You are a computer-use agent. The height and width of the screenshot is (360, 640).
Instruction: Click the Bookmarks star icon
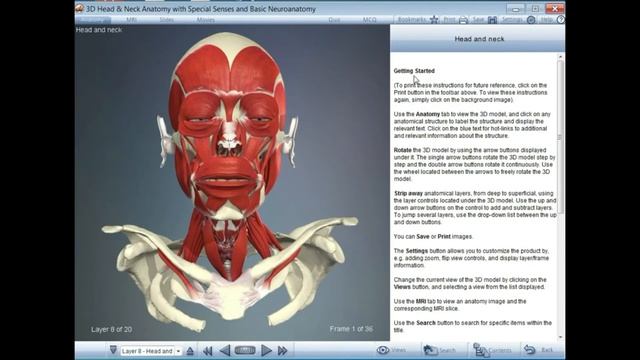pyautogui.click(x=434, y=20)
